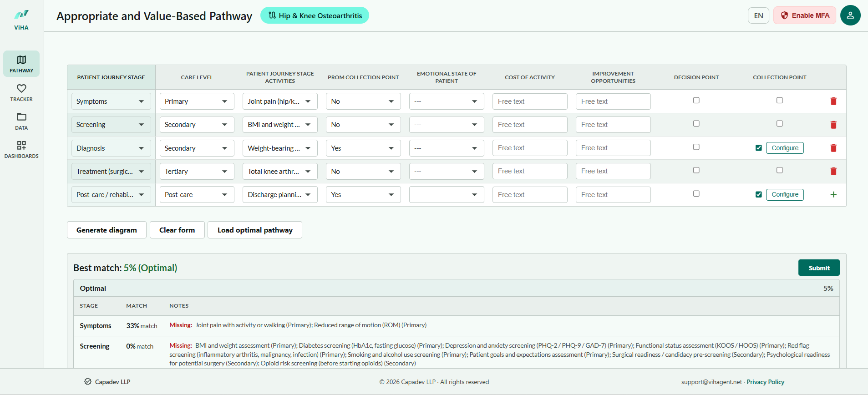Click Cost of Activity field for Treatment row

[x=530, y=171]
